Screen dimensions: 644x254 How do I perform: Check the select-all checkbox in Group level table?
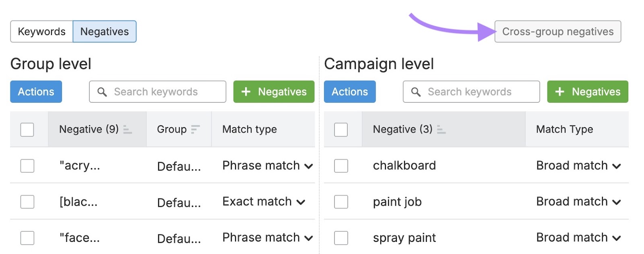click(27, 129)
